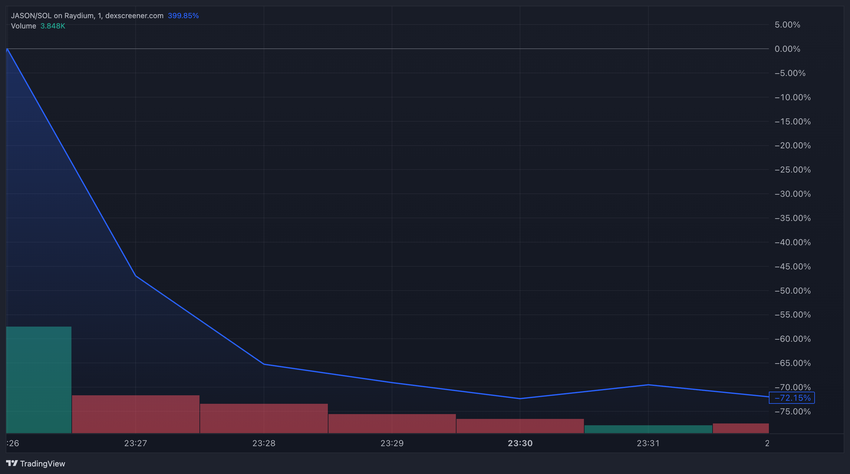Click the red volume bar at 23:27
The width and height of the screenshot is (850, 474).
tap(136, 414)
